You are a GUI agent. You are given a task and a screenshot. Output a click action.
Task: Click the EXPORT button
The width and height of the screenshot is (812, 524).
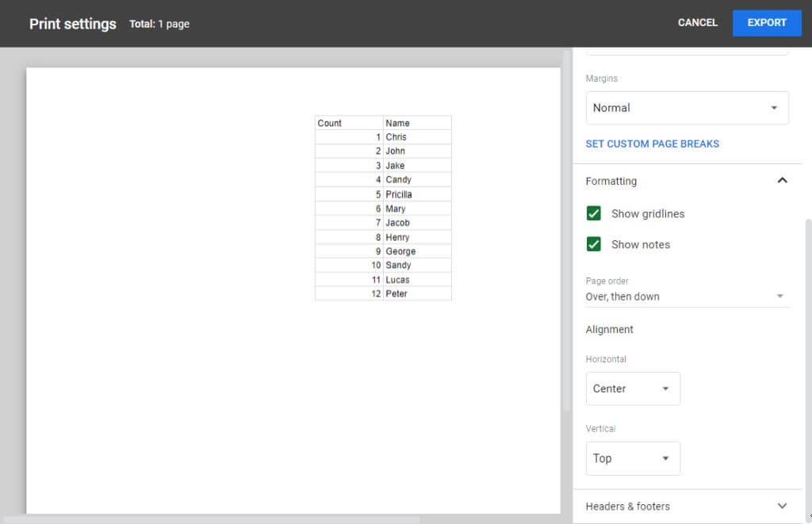767,23
